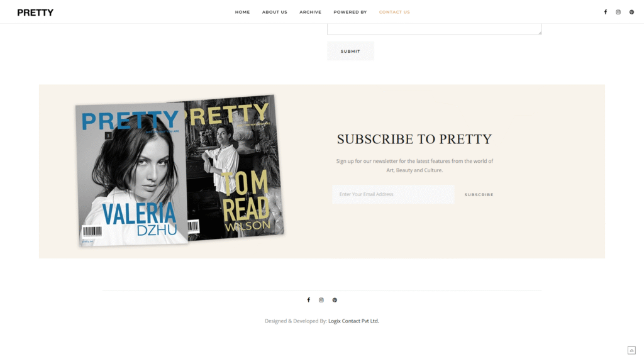This screenshot has width=644, height=364.
Task: Follow the Logix Contact Pvt Ltd. link
Action: (353, 321)
